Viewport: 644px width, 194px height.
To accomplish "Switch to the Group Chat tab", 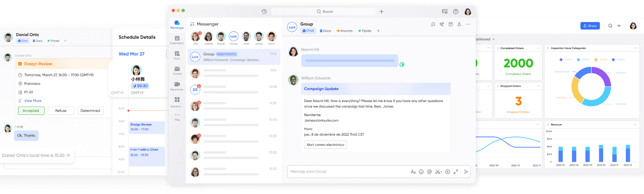I will [x=308, y=31].
